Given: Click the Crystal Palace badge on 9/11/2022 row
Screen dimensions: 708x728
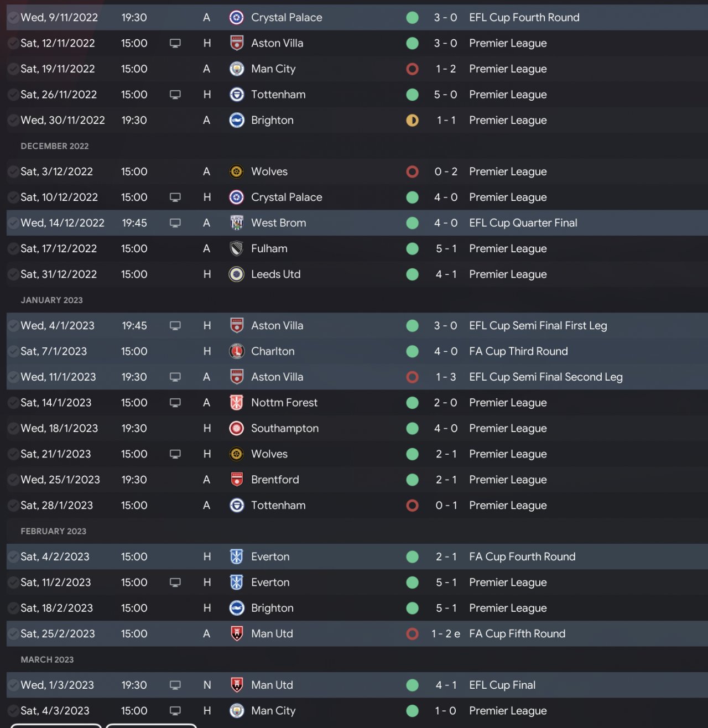Looking at the screenshot, I should [x=237, y=18].
